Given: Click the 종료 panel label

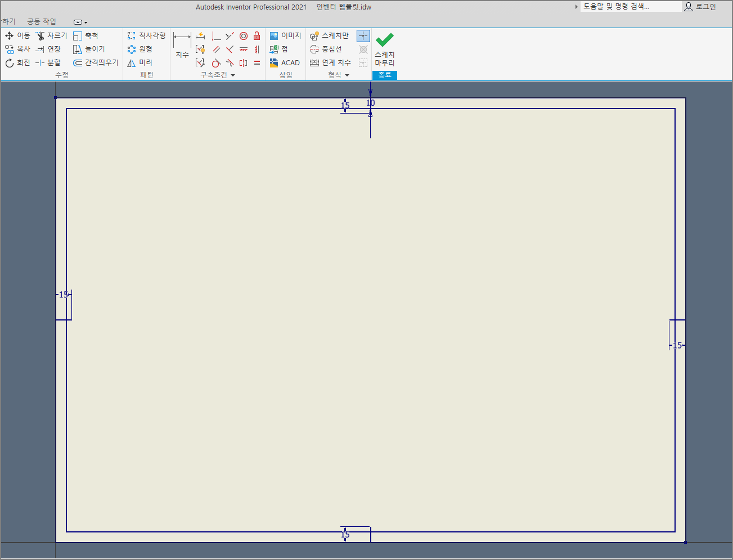Looking at the screenshot, I should [x=385, y=75].
